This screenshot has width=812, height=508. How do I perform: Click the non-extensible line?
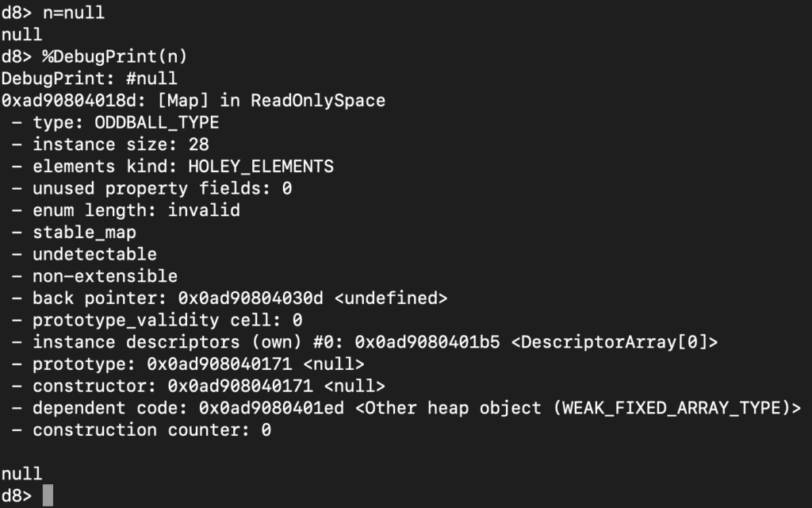(105, 276)
